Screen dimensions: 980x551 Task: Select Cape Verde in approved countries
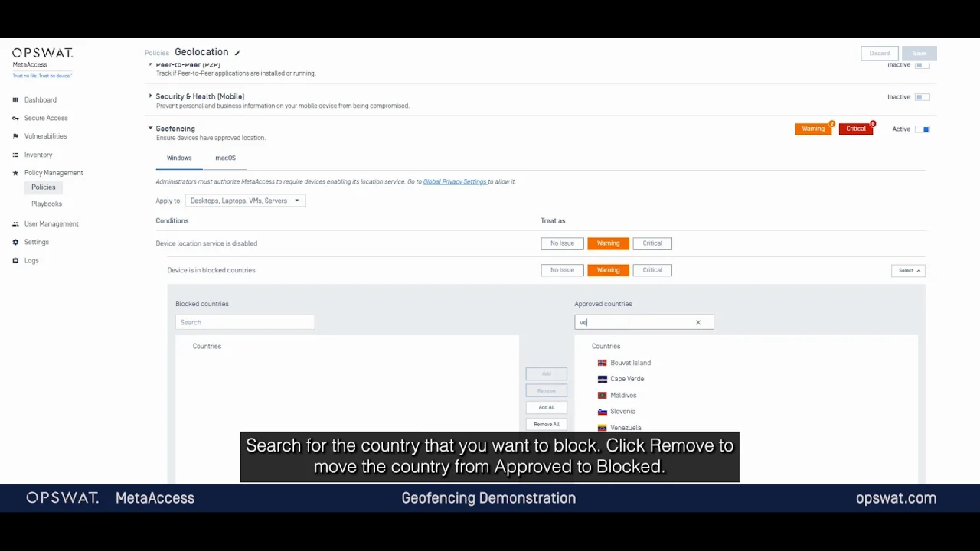pyautogui.click(x=627, y=379)
